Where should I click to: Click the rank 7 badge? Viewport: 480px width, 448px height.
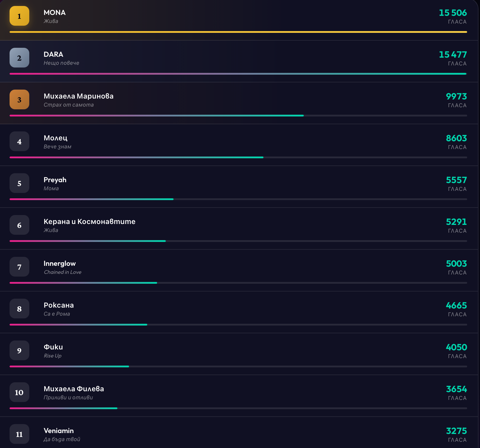tap(19, 267)
